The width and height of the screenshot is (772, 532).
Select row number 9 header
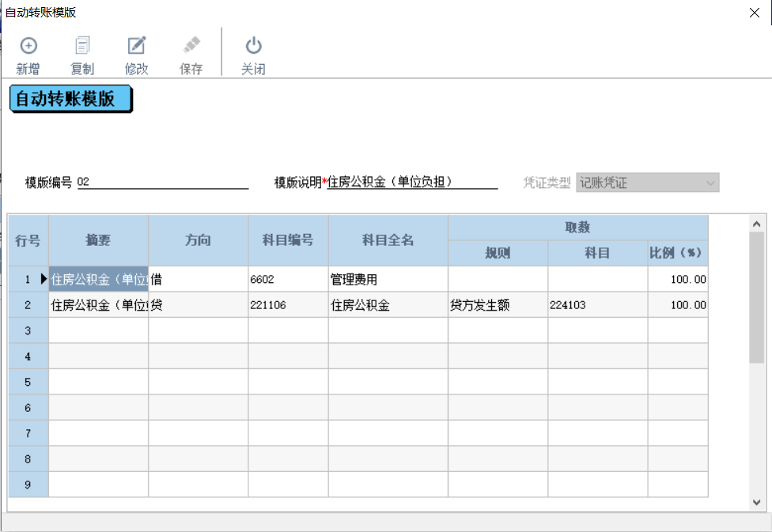(x=28, y=485)
